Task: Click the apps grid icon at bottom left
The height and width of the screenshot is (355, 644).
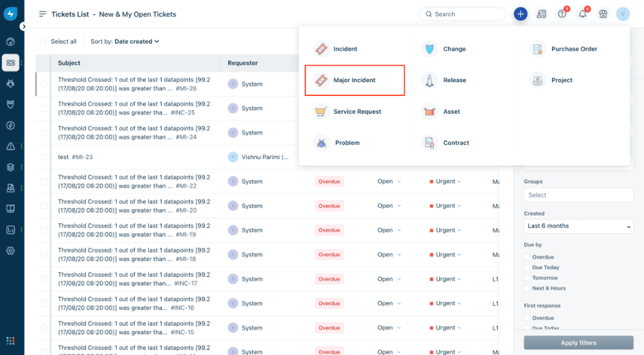Action: 10,340
